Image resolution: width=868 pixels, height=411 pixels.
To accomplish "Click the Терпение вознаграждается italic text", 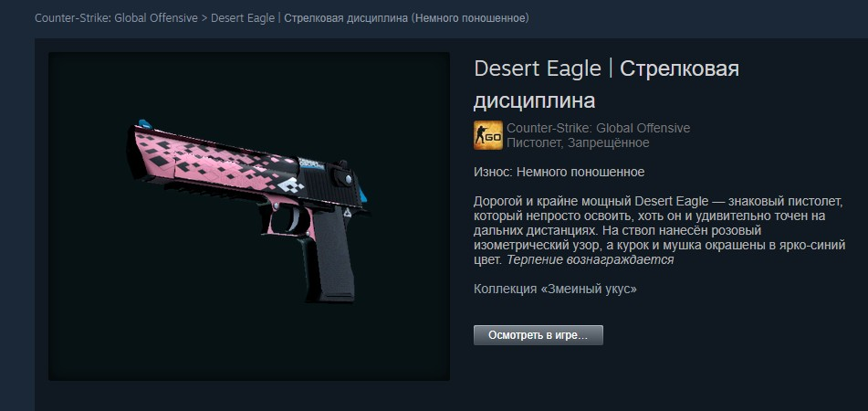I will point(591,259).
